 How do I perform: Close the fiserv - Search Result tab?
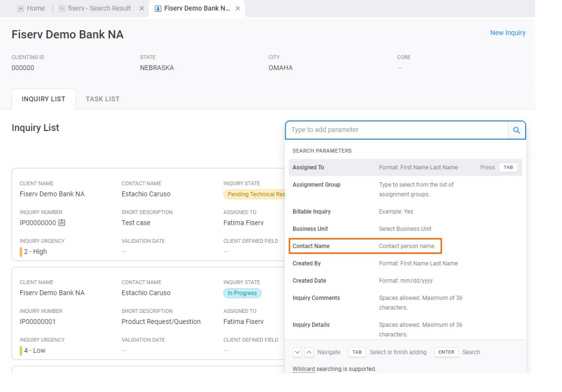point(142,8)
